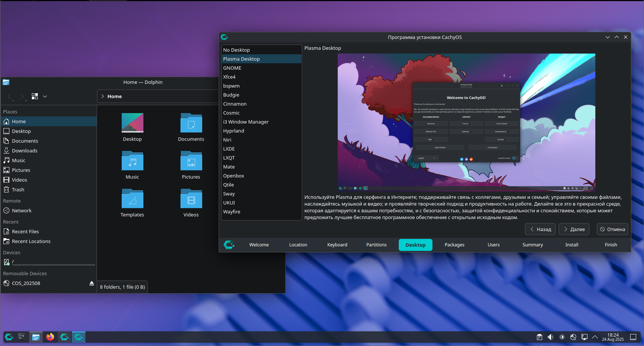Open the display configuration tray icon
The width and height of the screenshot is (644, 346).
pos(584,337)
